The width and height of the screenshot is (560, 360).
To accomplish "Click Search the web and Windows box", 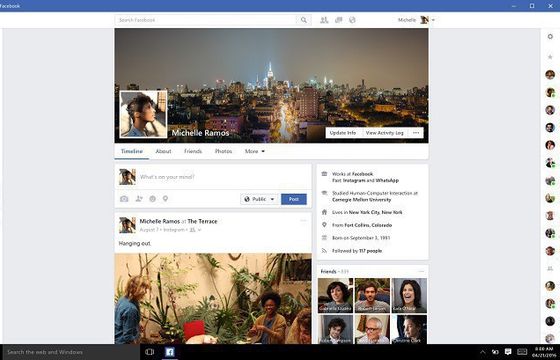I will click(70, 352).
